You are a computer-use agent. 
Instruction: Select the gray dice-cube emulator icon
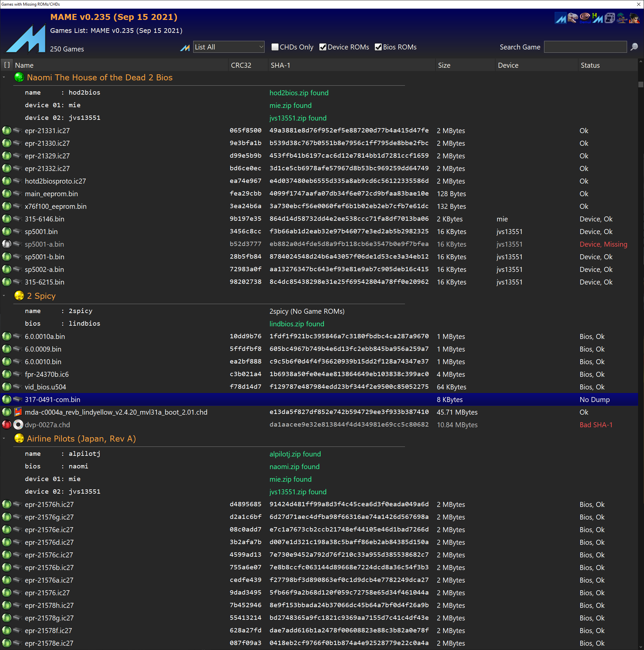point(609,18)
